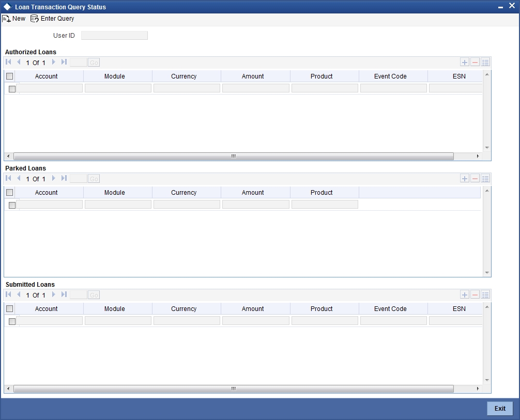Go to previous page in Authorized Loans
Image resolution: width=520 pixels, height=420 pixels.
click(x=19, y=62)
